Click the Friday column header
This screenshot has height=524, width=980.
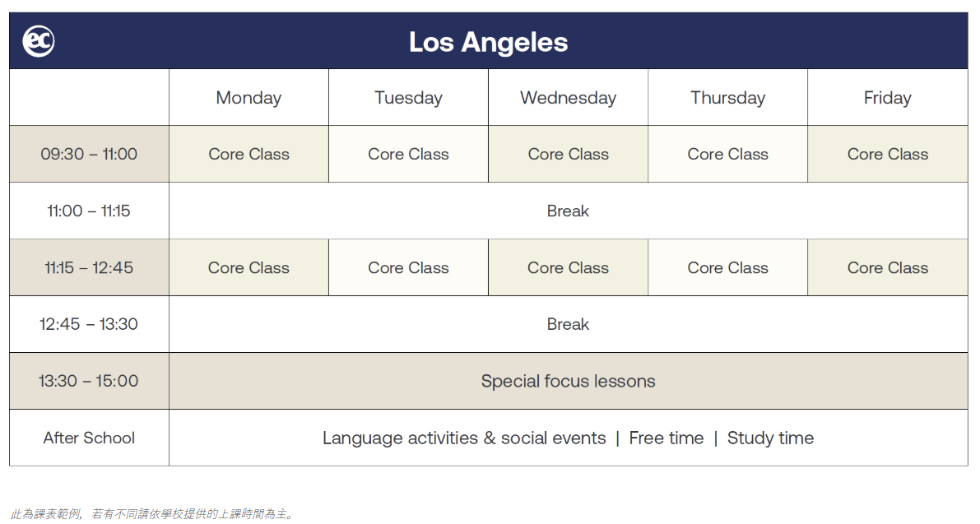(888, 97)
